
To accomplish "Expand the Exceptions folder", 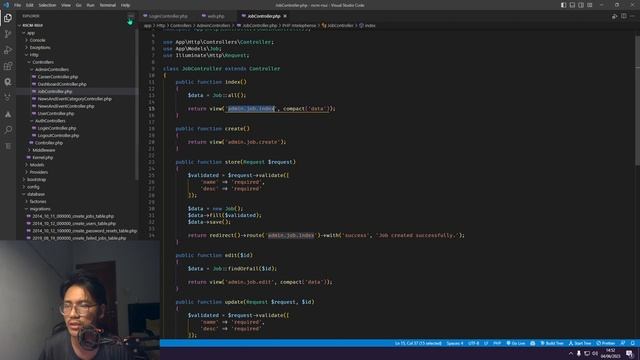I will pyautogui.click(x=40, y=48).
